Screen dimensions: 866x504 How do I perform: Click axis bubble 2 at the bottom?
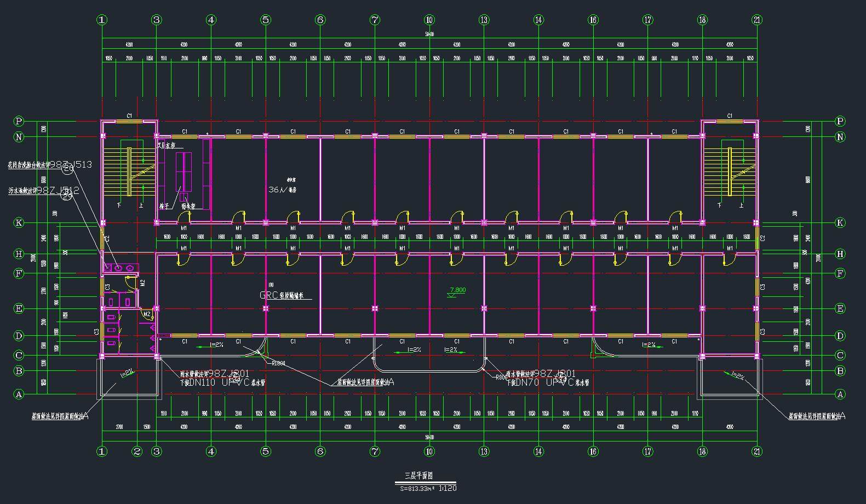(137, 451)
